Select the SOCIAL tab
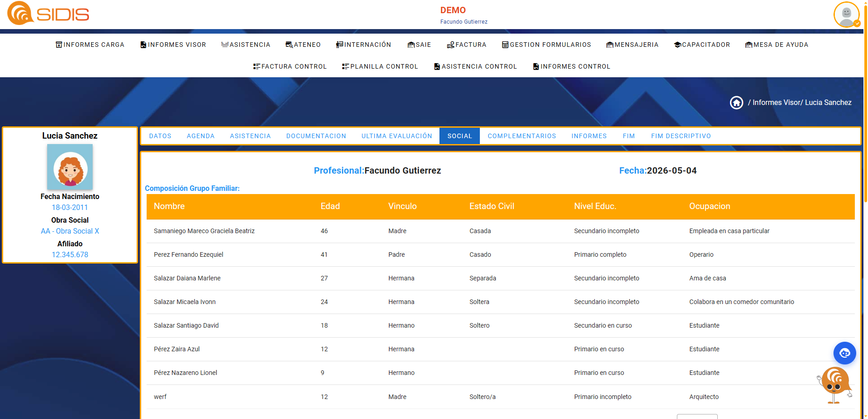Screen dimensions: 868x419 (x=459, y=136)
